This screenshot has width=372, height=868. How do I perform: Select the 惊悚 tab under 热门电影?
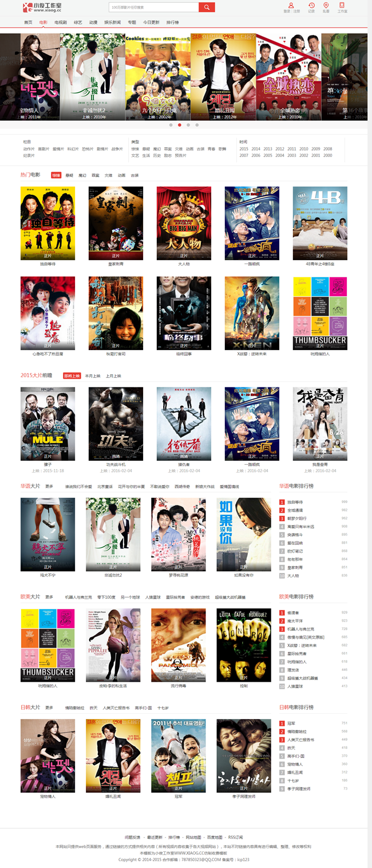tap(56, 175)
